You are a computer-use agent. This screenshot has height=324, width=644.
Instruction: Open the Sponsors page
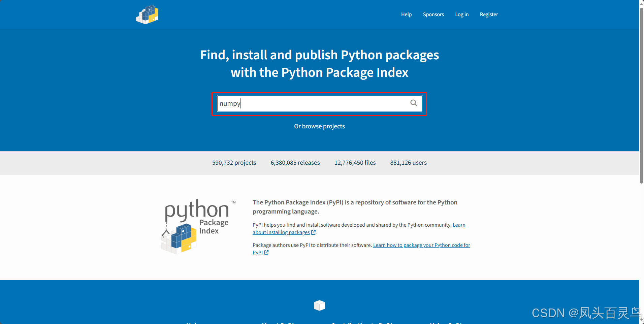click(433, 14)
